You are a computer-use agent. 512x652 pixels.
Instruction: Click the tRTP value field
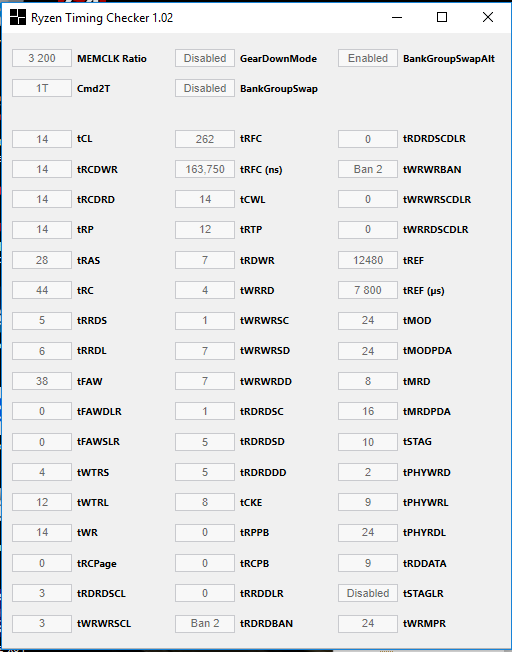(x=205, y=230)
